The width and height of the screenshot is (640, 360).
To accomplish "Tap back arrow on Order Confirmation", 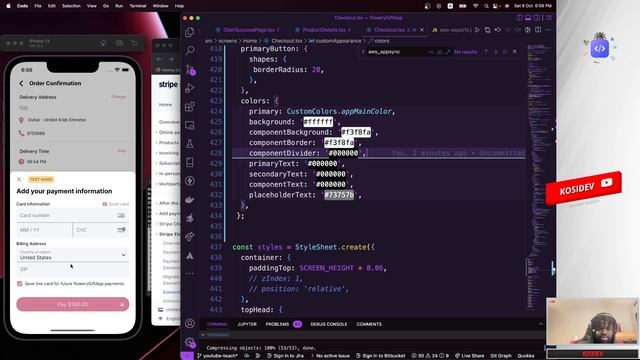I will 21,83.
